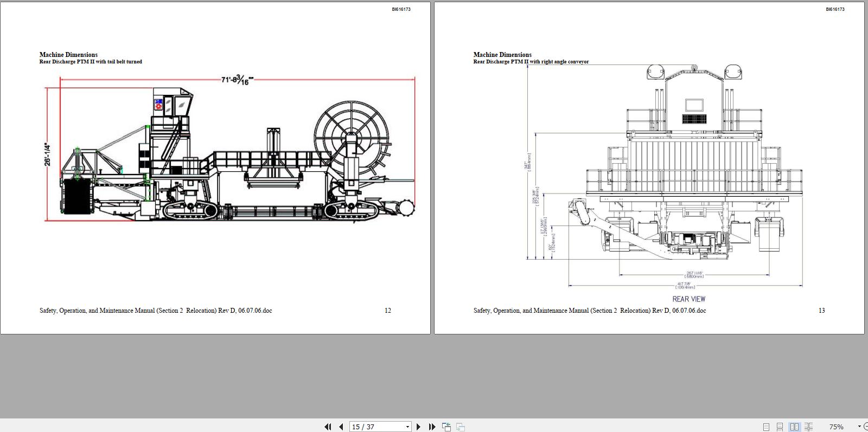
Task: Click the 75% zoom value
Action: click(x=836, y=427)
